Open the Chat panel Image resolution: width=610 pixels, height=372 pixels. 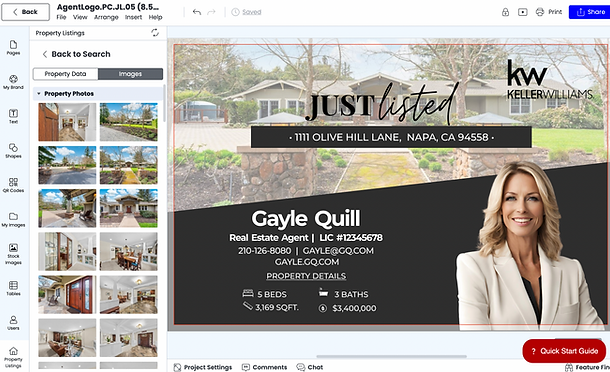tap(310, 367)
